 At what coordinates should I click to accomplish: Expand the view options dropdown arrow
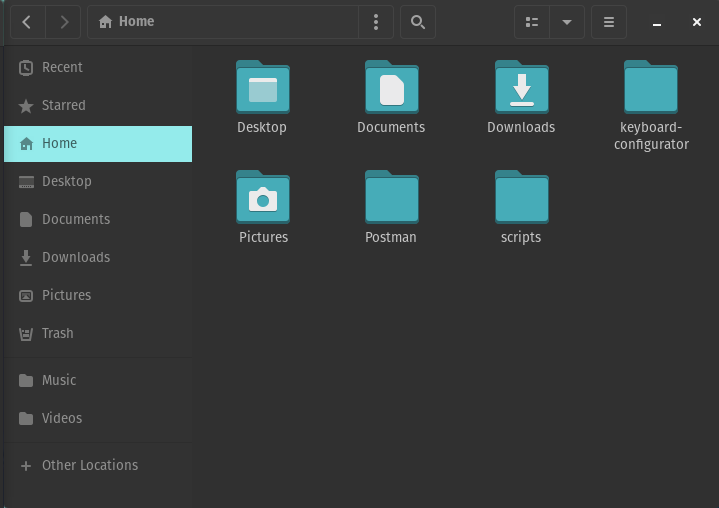(x=567, y=22)
